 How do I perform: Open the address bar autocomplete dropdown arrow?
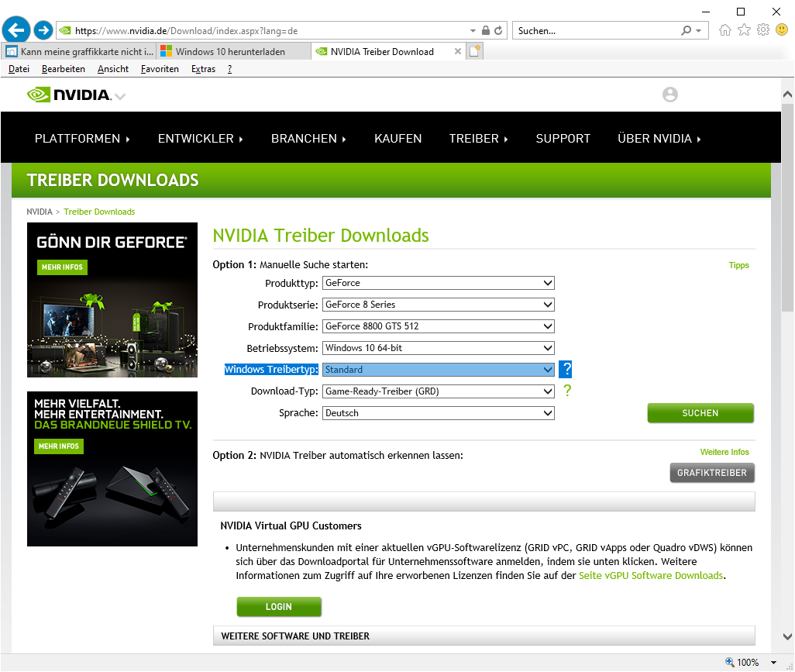[x=473, y=31]
